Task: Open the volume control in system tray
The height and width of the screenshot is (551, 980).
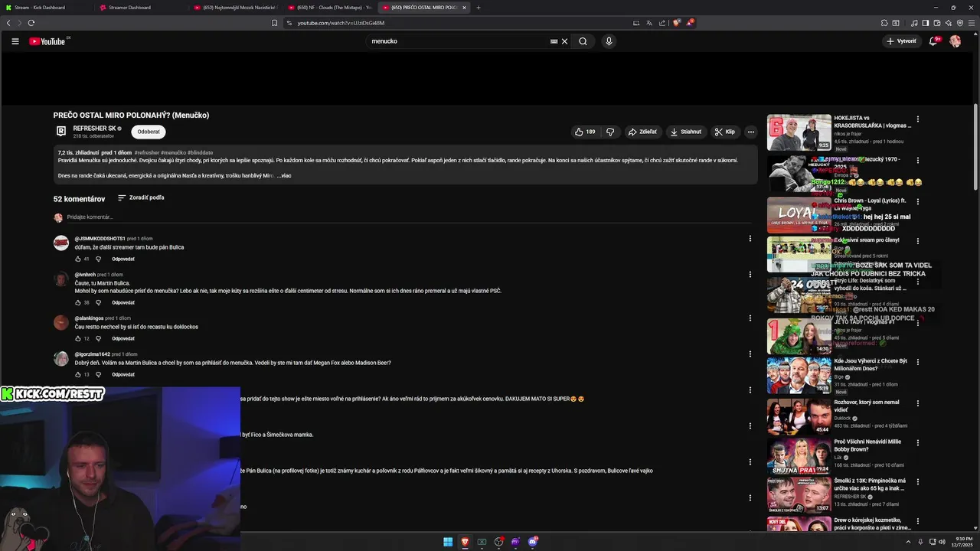Action: click(x=942, y=542)
